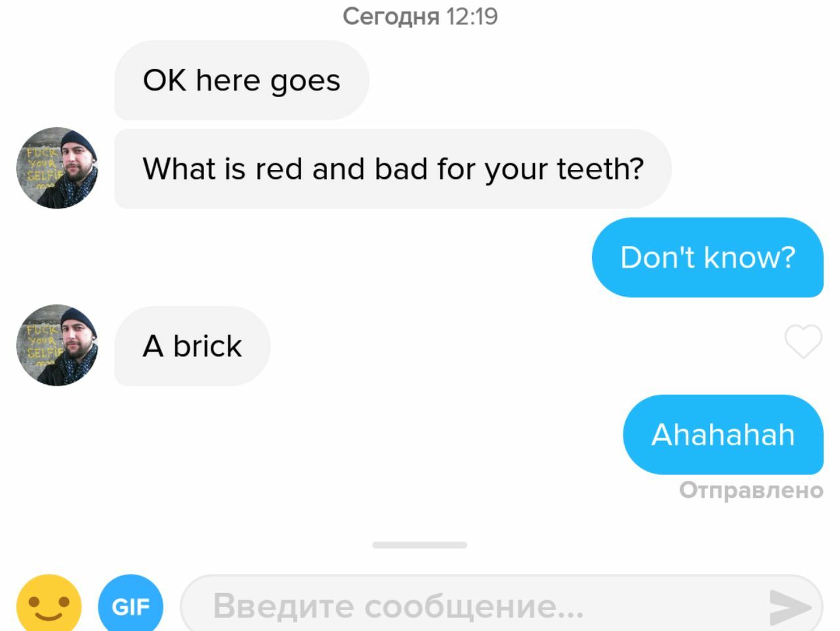The image size is (840, 631).
Task: Click the word "teeth?" in the question
Action: pos(600,169)
